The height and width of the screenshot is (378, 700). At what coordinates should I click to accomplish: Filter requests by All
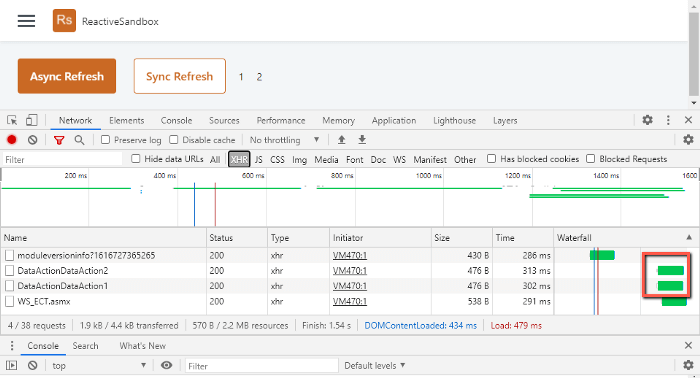coord(215,159)
